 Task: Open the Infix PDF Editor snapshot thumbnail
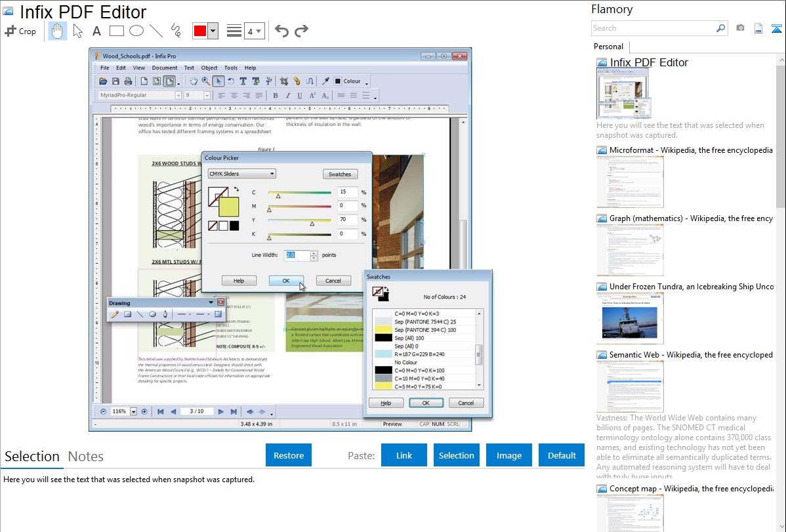(623, 94)
